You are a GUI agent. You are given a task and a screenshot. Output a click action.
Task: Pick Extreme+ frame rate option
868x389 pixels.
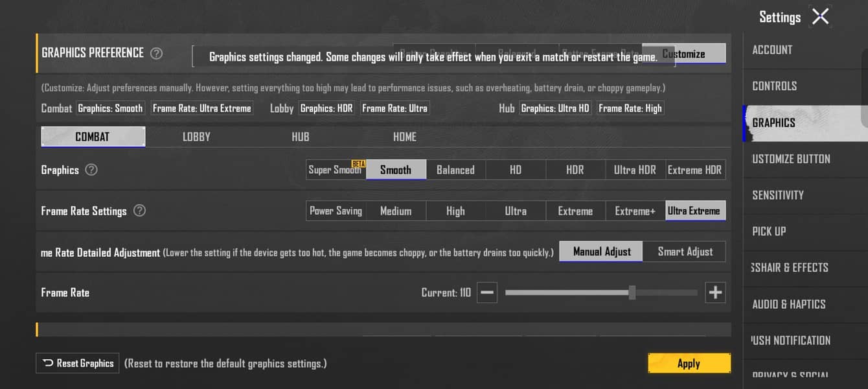[635, 211]
